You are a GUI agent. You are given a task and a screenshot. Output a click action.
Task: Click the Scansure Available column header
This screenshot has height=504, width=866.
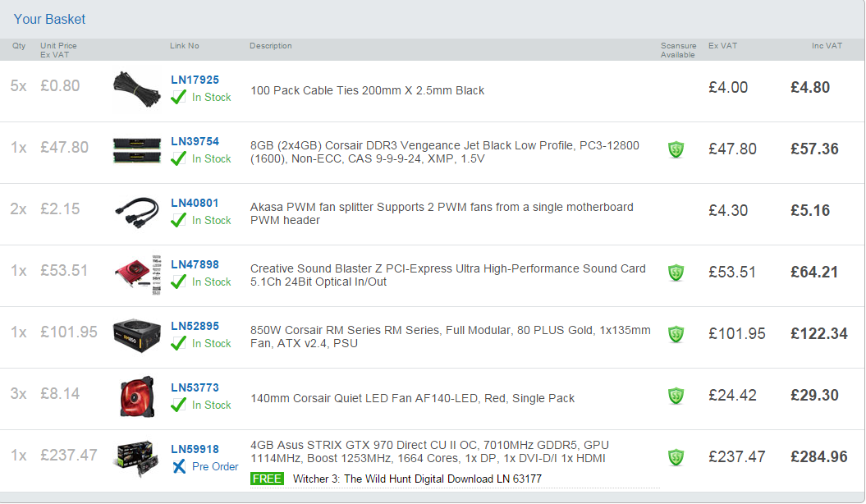[679, 50]
